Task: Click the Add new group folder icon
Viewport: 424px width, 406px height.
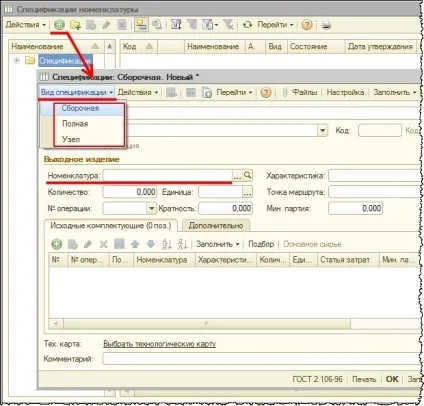Action: [75, 25]
